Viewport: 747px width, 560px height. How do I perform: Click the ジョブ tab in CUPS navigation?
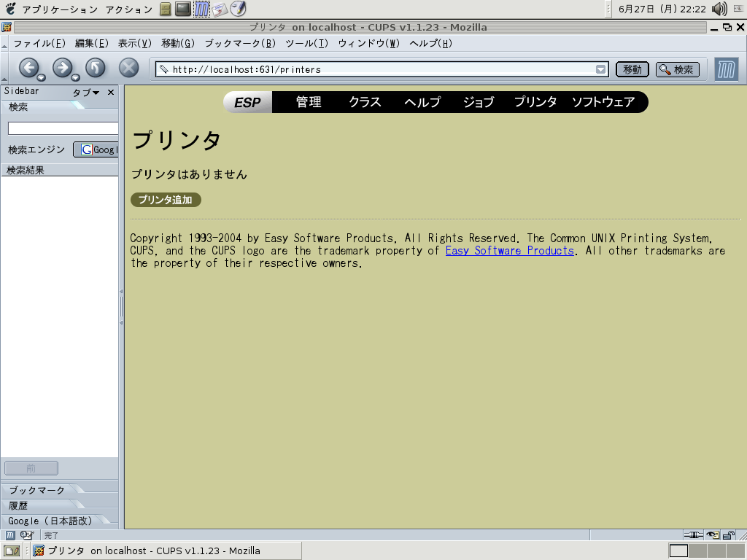point(479,102)
